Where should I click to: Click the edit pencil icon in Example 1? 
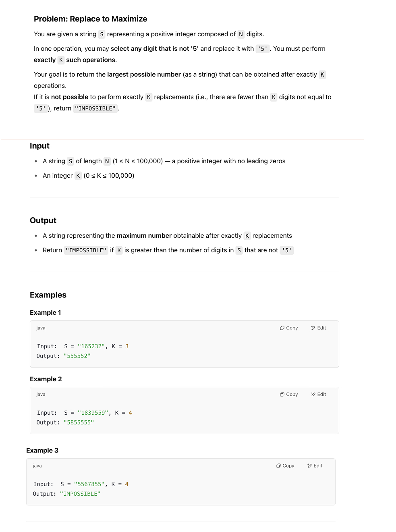(x=313, y=328)
